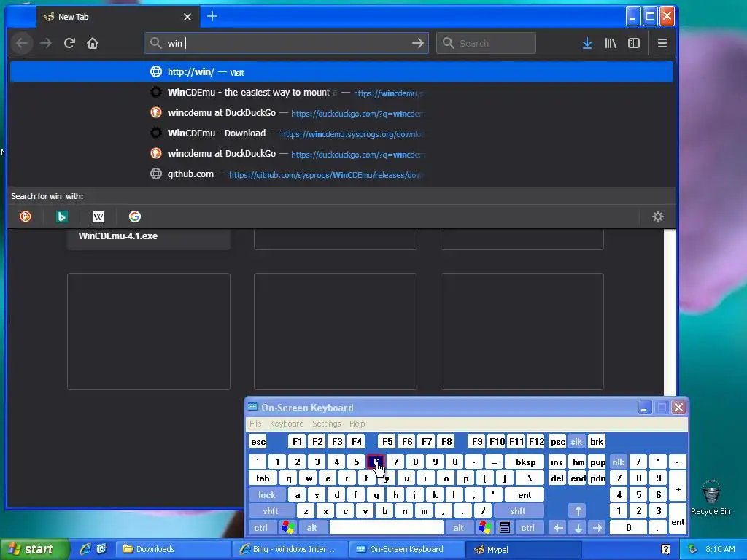Select the github.com suggestion
The height and width of the screenshot is (560, 747).
coord(341,174)
